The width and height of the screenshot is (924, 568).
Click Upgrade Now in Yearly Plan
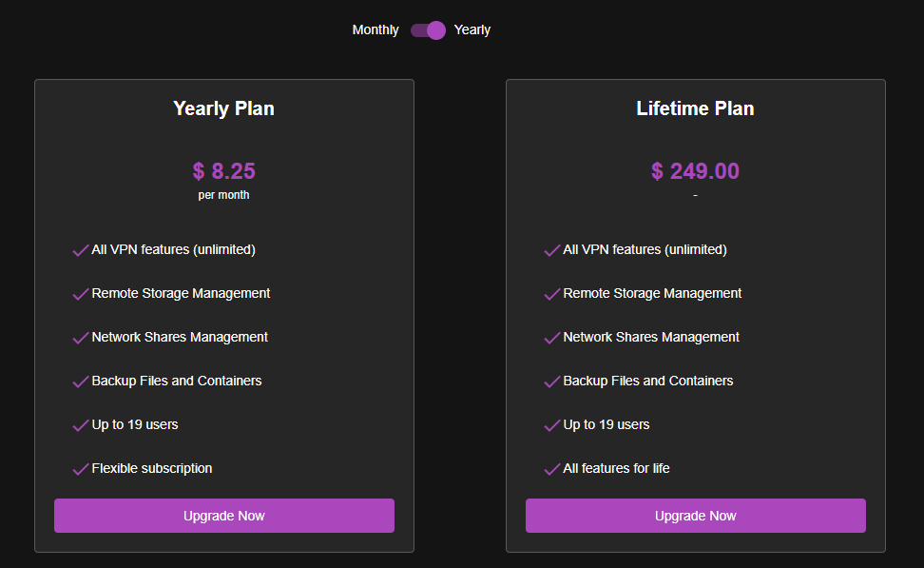click(224, 516)
